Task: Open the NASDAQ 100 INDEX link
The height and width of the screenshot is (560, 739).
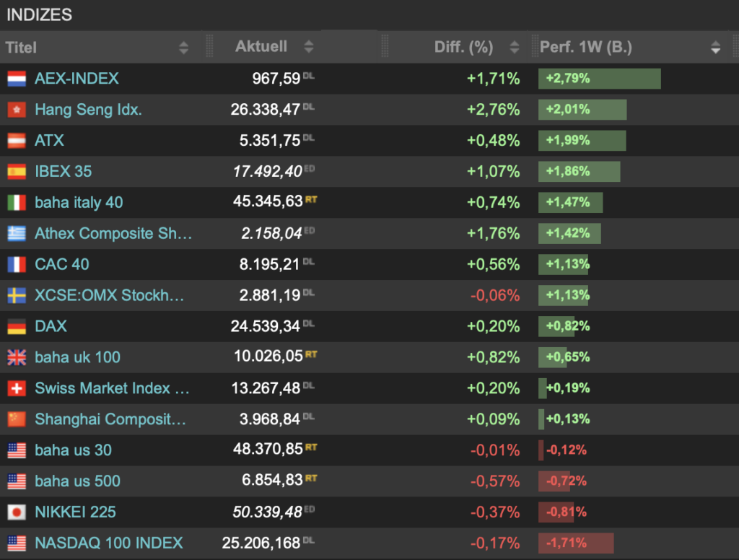Action: [x=109, y=543]
